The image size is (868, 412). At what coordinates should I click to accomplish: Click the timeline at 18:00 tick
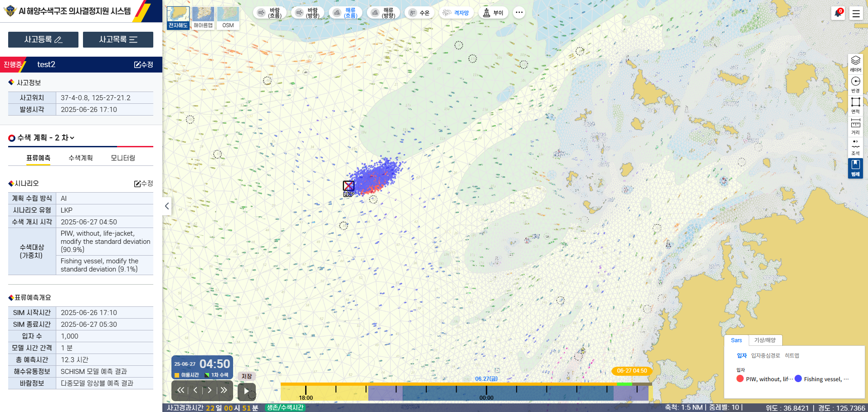click(x=306, y=390)
